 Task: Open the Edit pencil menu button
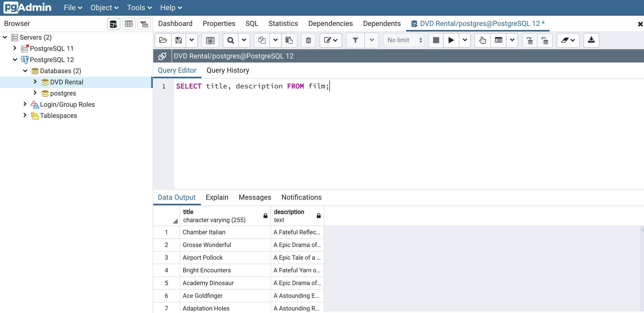(x=331, y=40)
